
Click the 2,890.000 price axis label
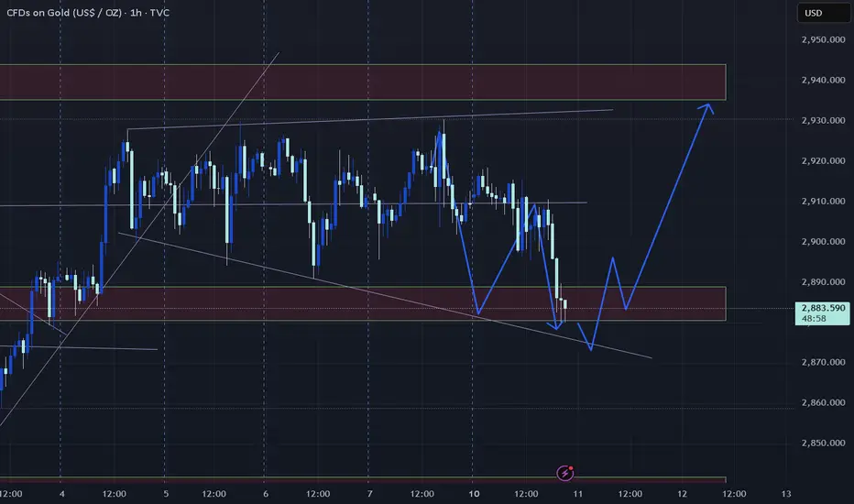823,281
